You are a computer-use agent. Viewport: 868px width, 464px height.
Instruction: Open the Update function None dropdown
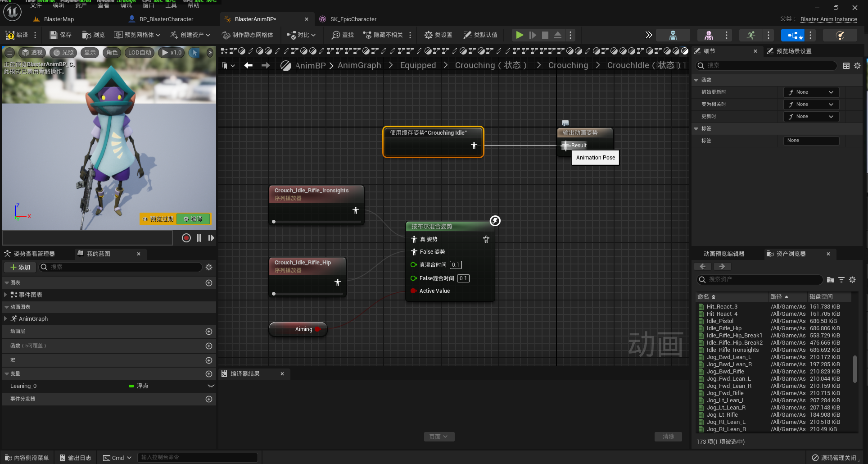click(811, 117)
